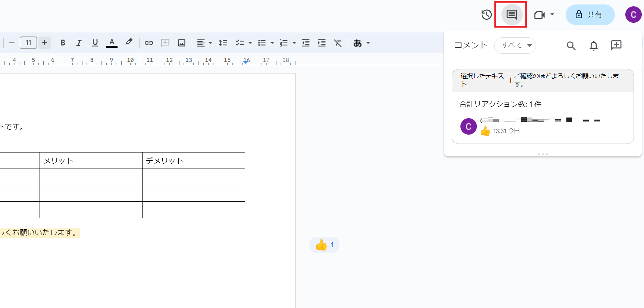Add new comment in comments panel
This screenshot has height=308, width=644.
pos(616,45)
